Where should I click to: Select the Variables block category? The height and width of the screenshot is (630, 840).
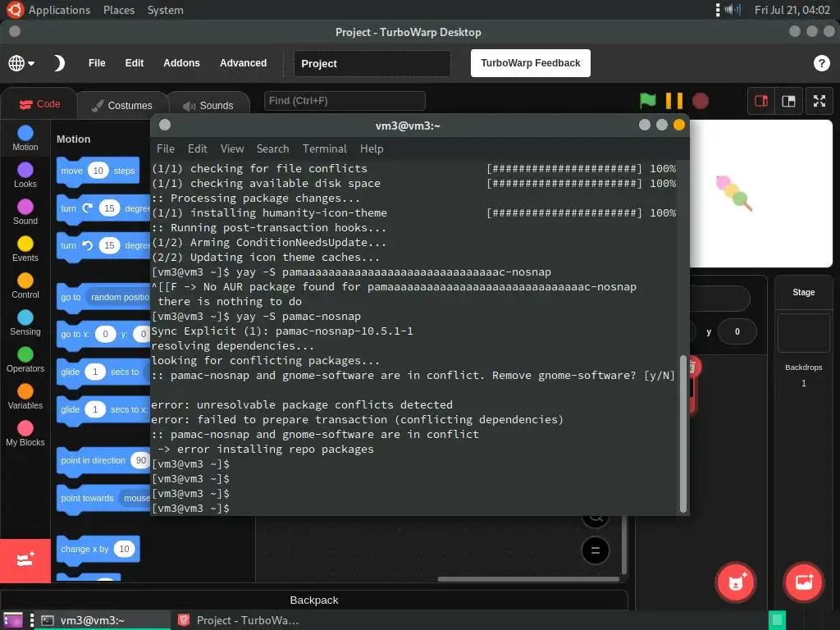click(x=25, y=397)
